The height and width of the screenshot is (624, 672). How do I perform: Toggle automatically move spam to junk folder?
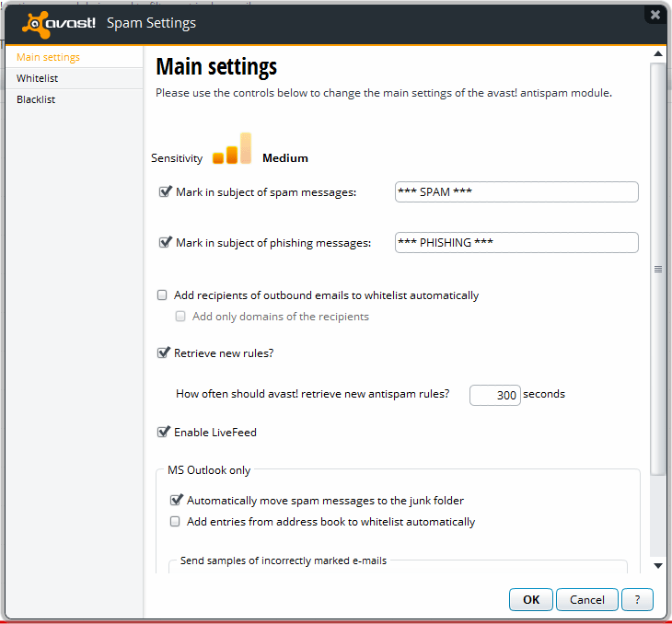coord(177,500)
